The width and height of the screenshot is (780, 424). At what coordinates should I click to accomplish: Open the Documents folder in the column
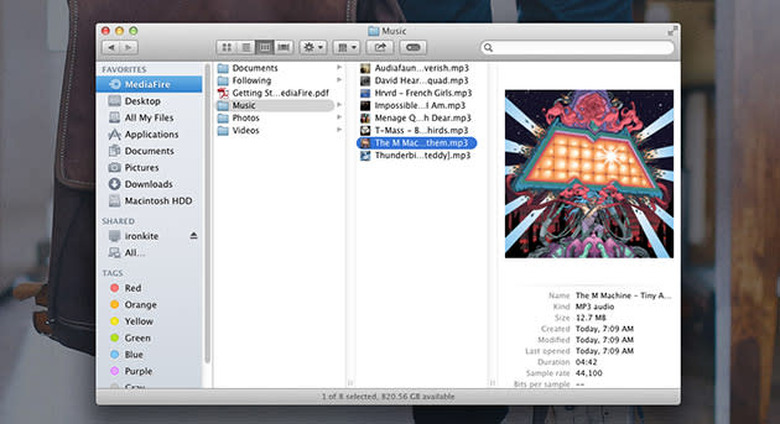point(254,68)
